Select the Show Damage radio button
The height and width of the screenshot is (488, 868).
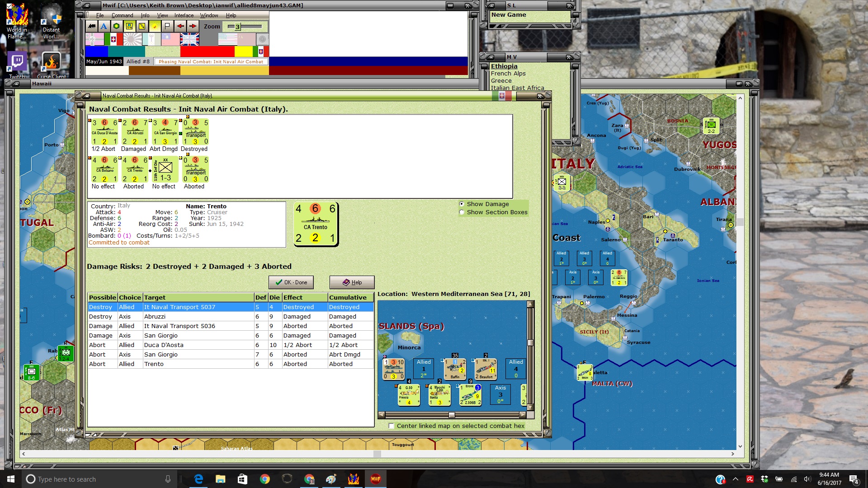[x=462, y=204]
